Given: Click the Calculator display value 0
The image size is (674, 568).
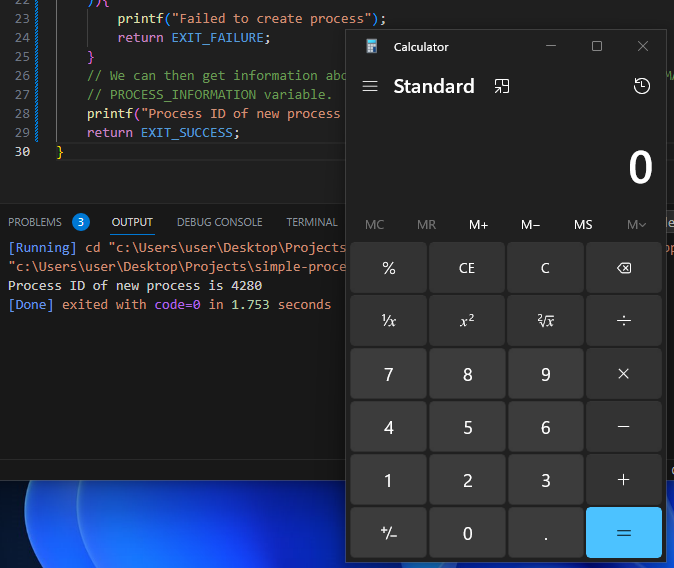Looking at the screenshot, I should click(x=640, y=168).
